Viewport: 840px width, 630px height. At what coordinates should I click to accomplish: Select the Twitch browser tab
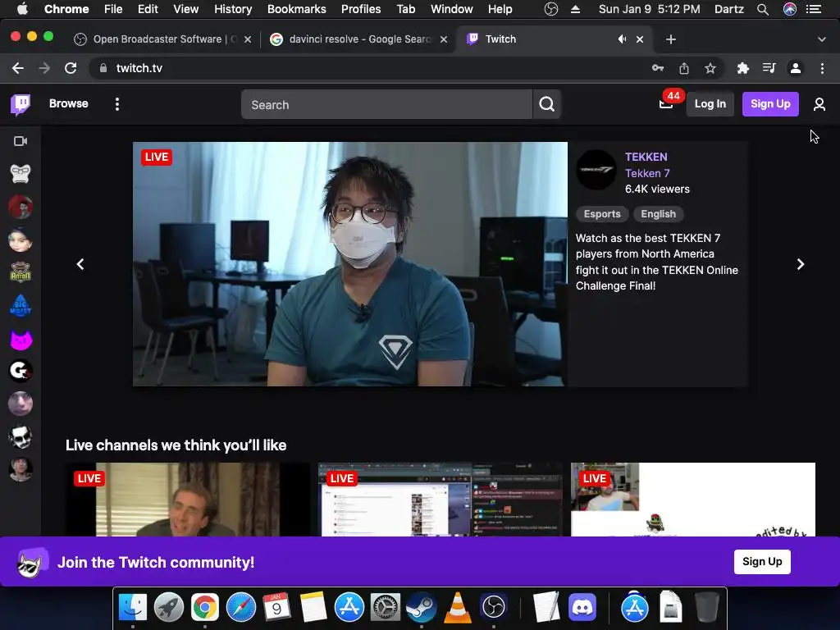[552, 39]
